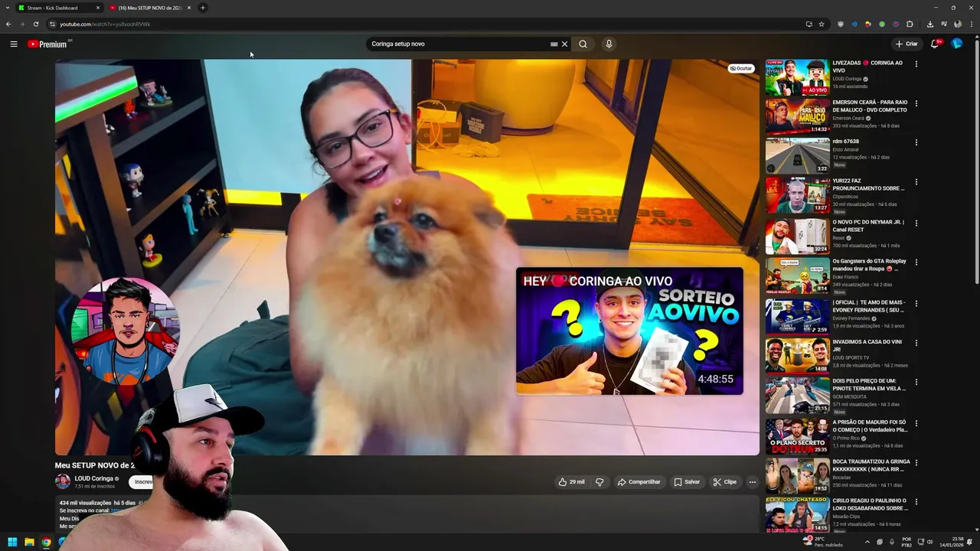Open the Extensions puzzle icon

(x=910, y=24)
